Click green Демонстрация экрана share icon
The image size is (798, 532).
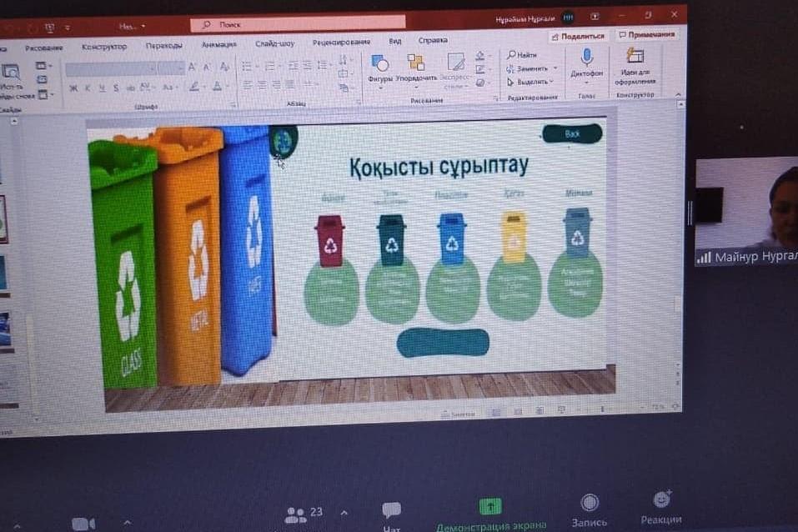(x=490, y=507)
